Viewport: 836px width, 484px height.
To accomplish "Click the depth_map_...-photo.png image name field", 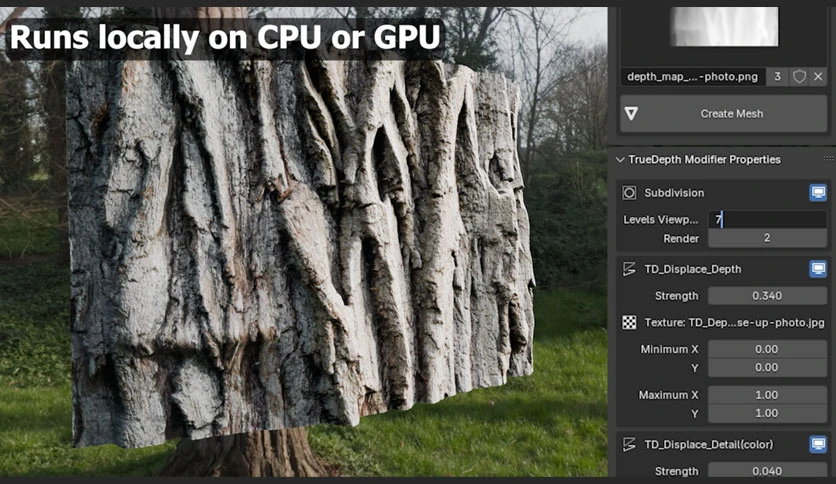I will tap(693, 77).
